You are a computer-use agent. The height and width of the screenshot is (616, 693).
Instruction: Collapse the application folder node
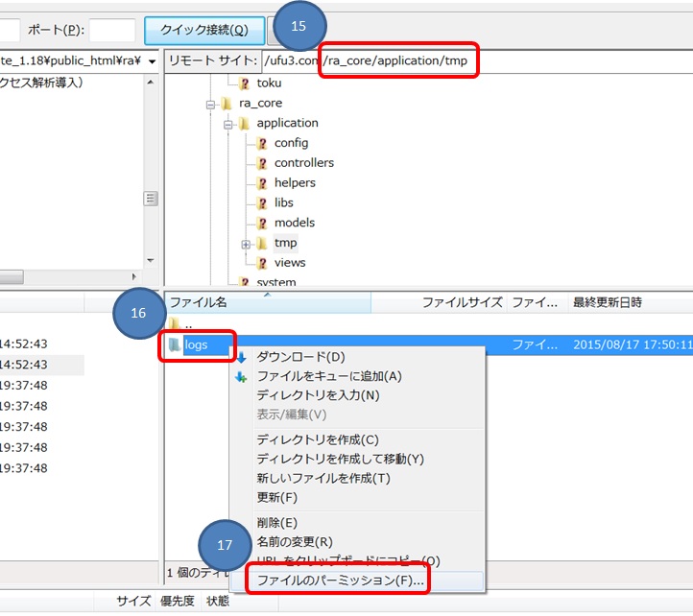pyautogui.click(x=228, y=124)
